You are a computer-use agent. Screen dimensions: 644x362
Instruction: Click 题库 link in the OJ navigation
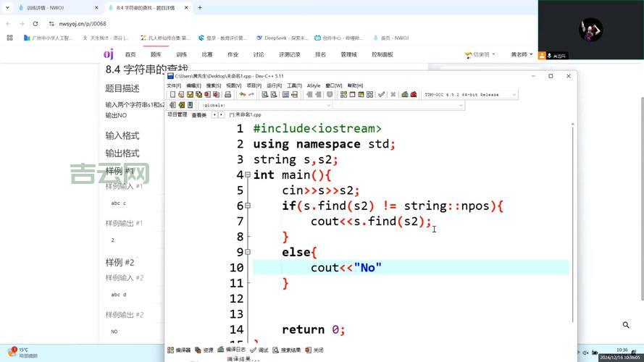(156, 55)
